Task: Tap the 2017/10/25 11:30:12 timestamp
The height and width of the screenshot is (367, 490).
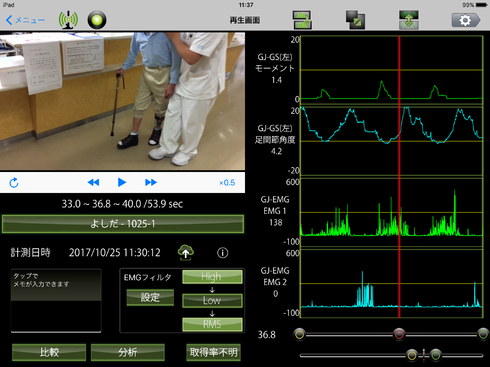Action: (115, 253)
